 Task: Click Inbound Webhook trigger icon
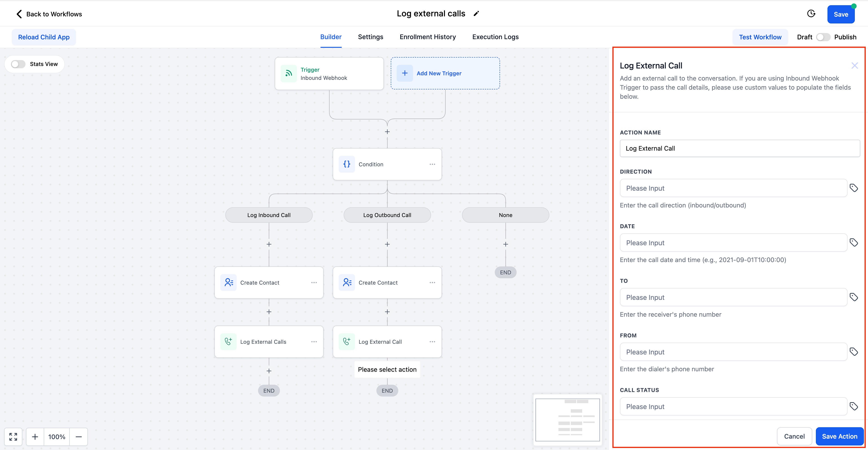(x=289, y=73)
